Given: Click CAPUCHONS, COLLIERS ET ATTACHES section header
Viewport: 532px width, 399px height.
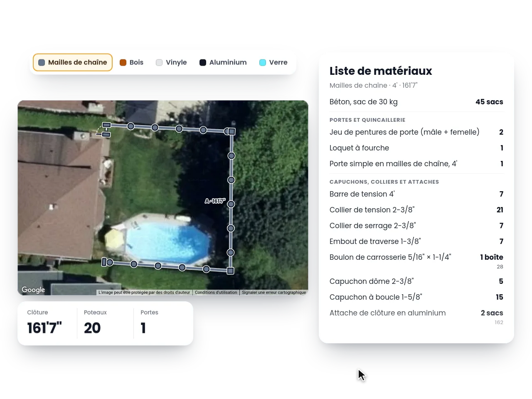Looking at the screenshot, I should click(x=384, y=182).
